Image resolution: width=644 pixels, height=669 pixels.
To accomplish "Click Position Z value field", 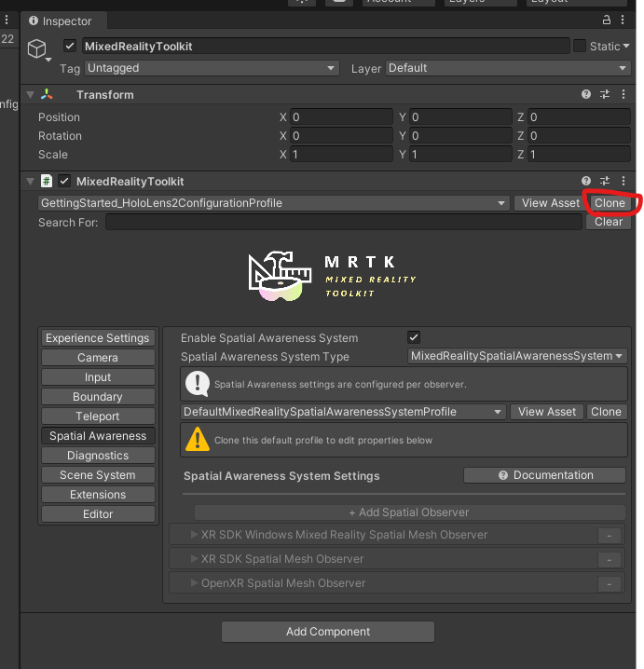I will 579,116.
